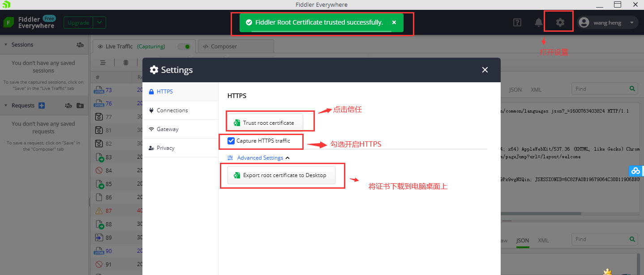Select session row 82
The width and height of the screenshot is (644, 275).
(116, 144)
